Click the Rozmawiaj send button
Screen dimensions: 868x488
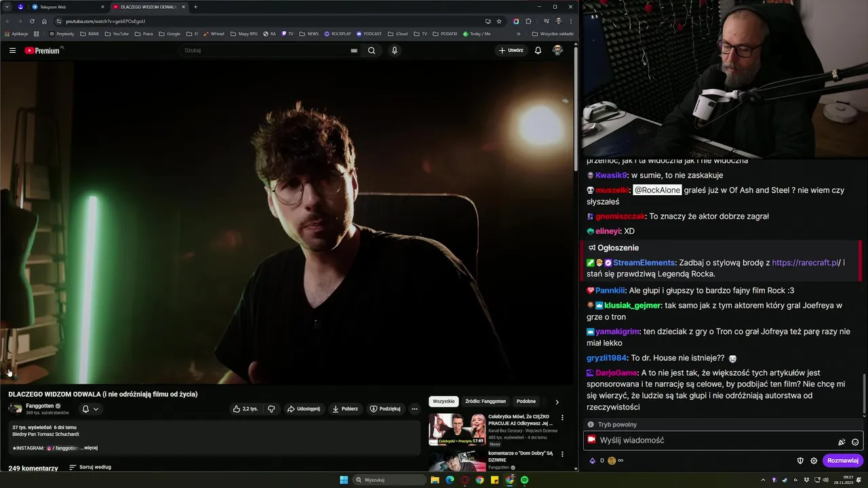click(843, 460)
